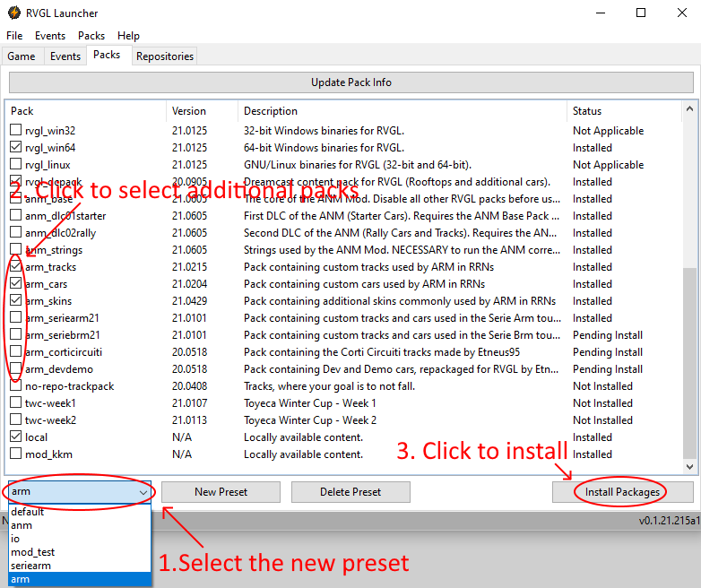Sort list by the Status column header

click(x=624, y=111)
